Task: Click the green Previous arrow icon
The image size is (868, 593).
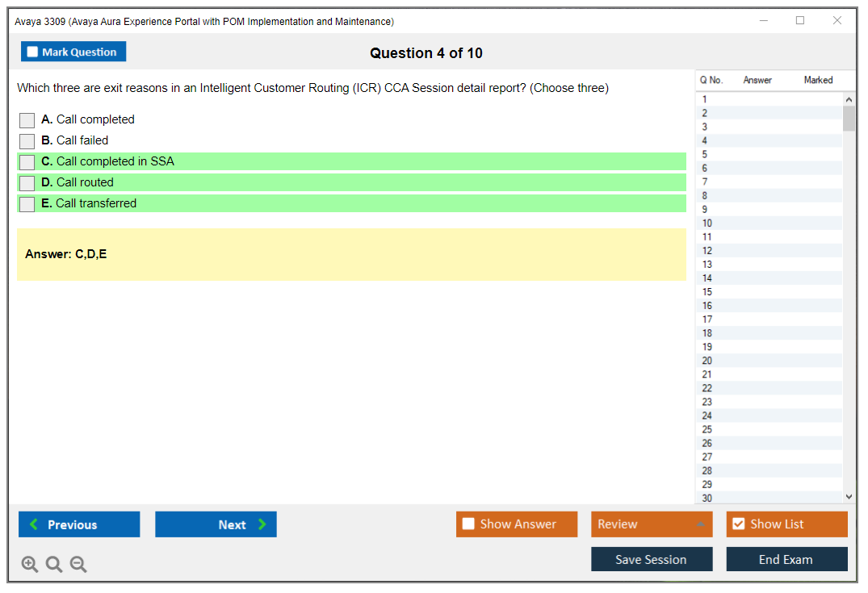Action: click(x=34, y=524)
